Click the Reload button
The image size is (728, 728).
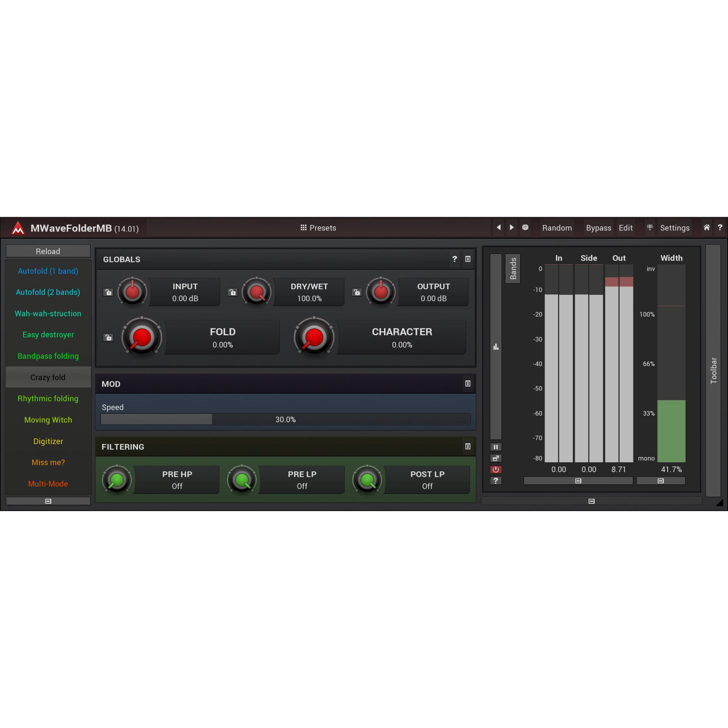pos(48,251)
